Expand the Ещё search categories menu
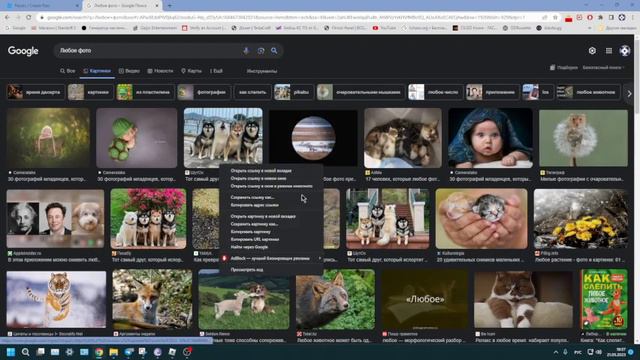640x360 pixels. click(x=217, y=71)
